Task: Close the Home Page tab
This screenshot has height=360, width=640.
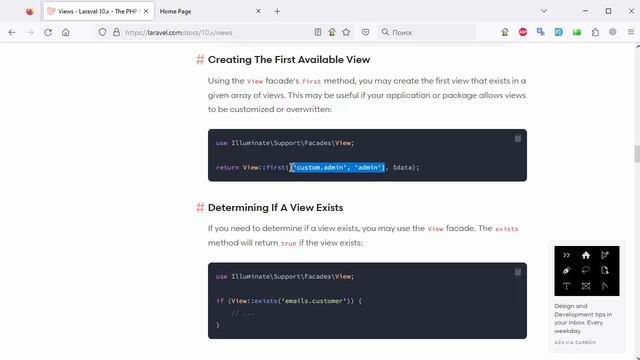Action: click(x=258, y=11)
